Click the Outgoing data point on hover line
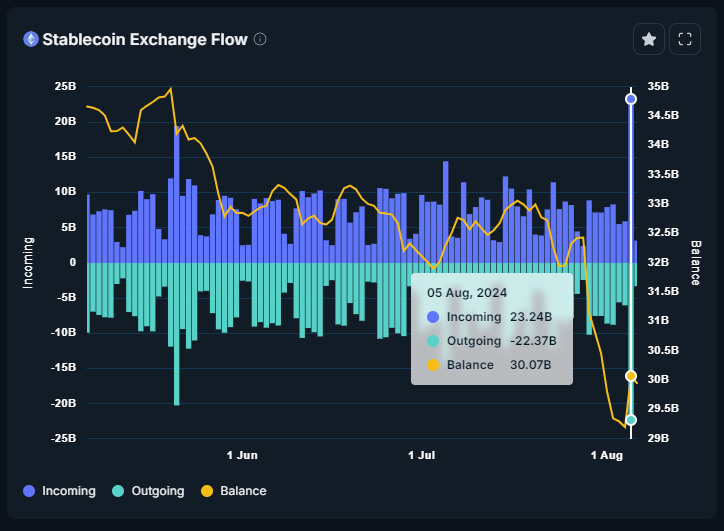This screenshot has width=724, height=531. pos(631,420)
